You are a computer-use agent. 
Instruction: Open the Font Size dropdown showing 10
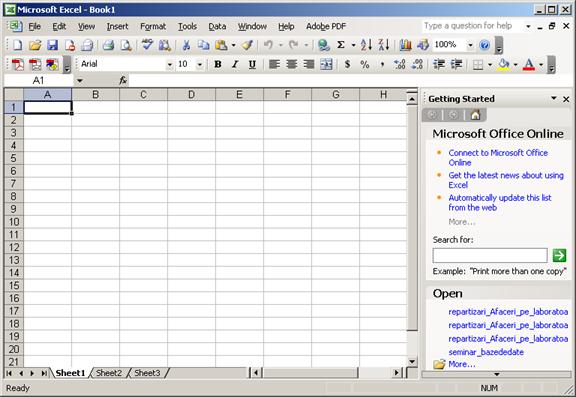[199, 65]
